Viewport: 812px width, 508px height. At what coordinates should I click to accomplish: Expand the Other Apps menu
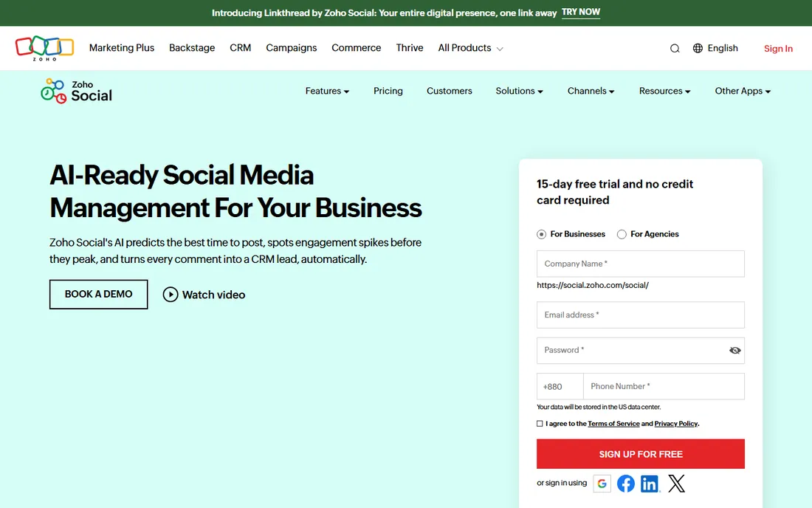743,91
